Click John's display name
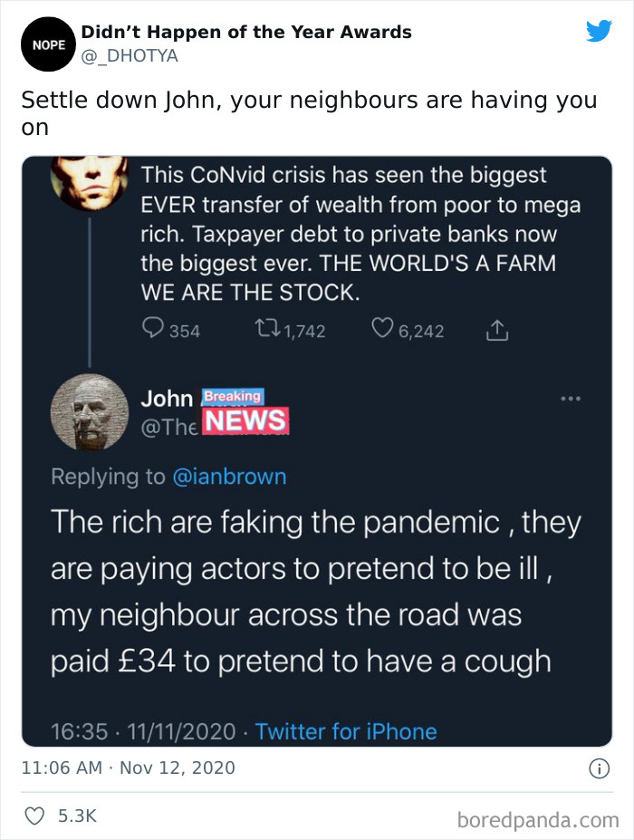This screenshot has width=634, height=840. (x=167, y=399)
